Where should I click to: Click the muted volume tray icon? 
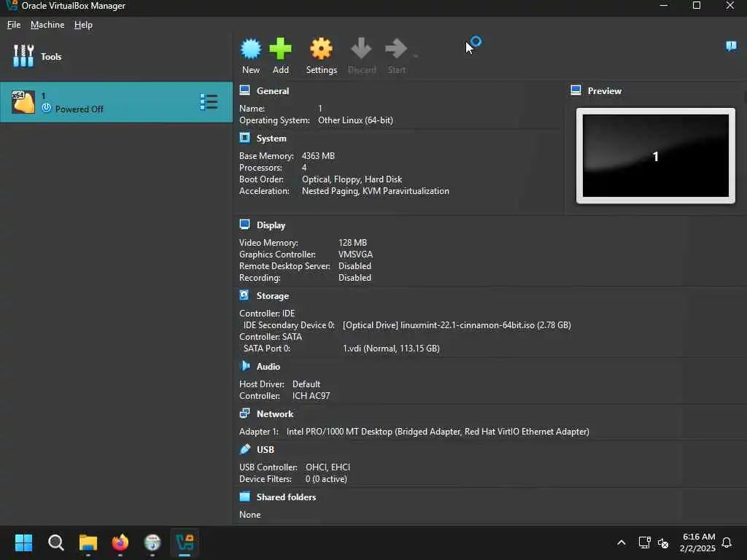tap(662, 542)
